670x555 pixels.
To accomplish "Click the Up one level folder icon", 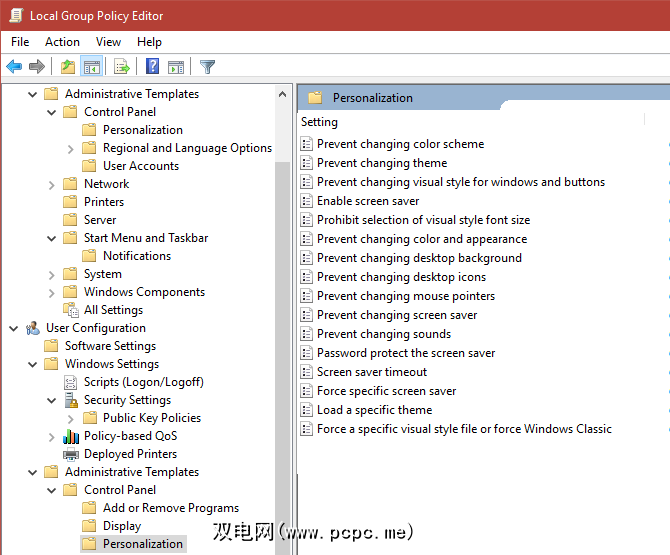I will pyautogui.click(x=68, y=67).
